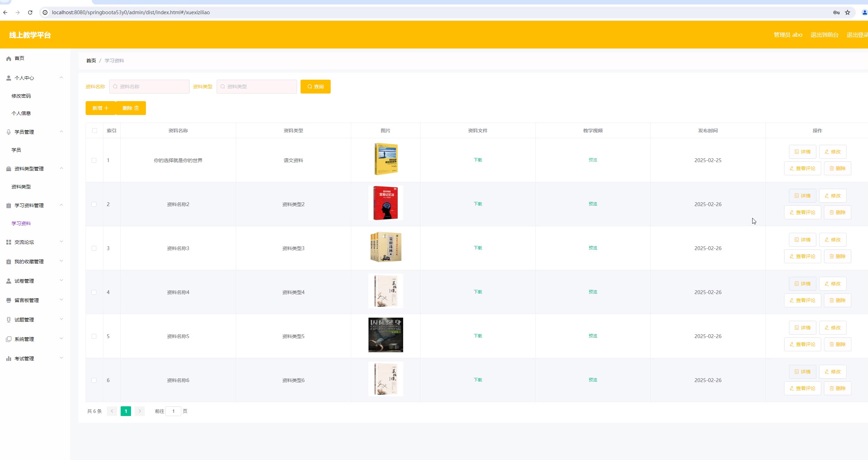This screenshot has width=868, height=460.
Task: Click pagination next-page arrow
Action: tap(140, 411)
